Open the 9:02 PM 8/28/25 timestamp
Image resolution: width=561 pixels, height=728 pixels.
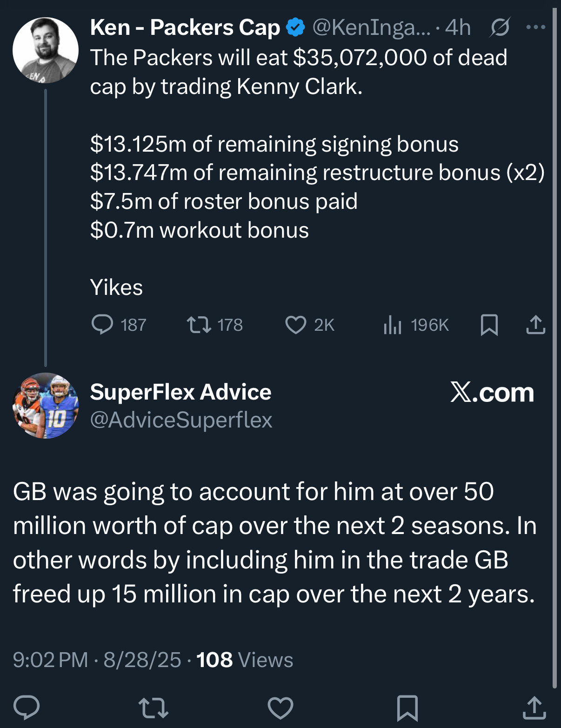tap(97, 660)
